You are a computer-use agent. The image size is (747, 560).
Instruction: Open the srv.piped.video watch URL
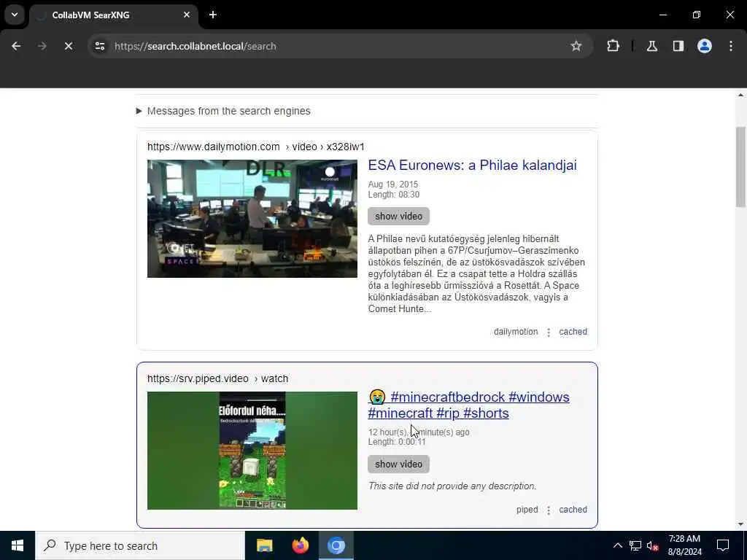click(x=217, y=378)
